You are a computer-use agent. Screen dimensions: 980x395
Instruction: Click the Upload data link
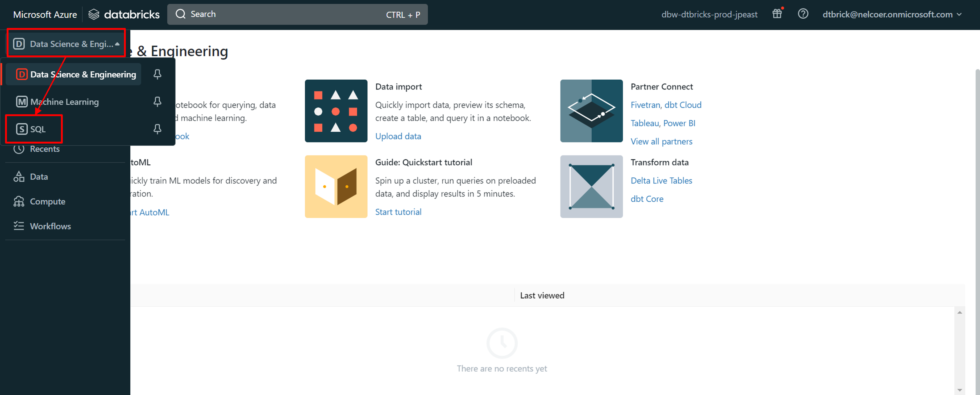click(x=398, y=136)
